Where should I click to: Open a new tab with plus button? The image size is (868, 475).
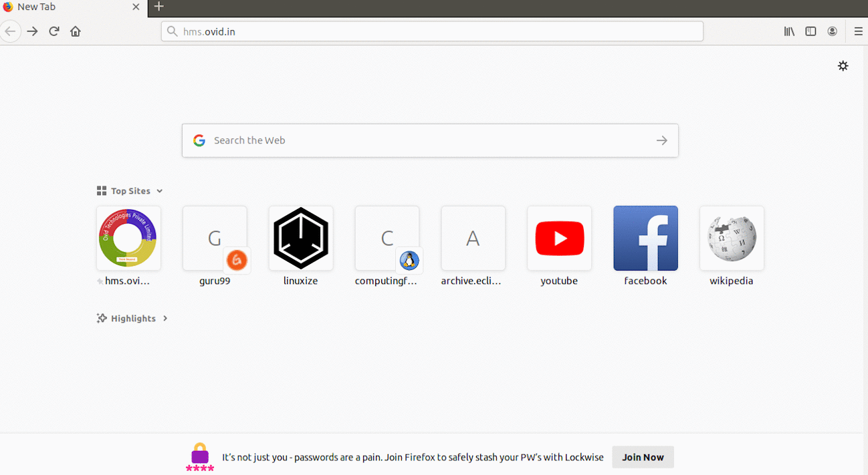pos(158,7)
